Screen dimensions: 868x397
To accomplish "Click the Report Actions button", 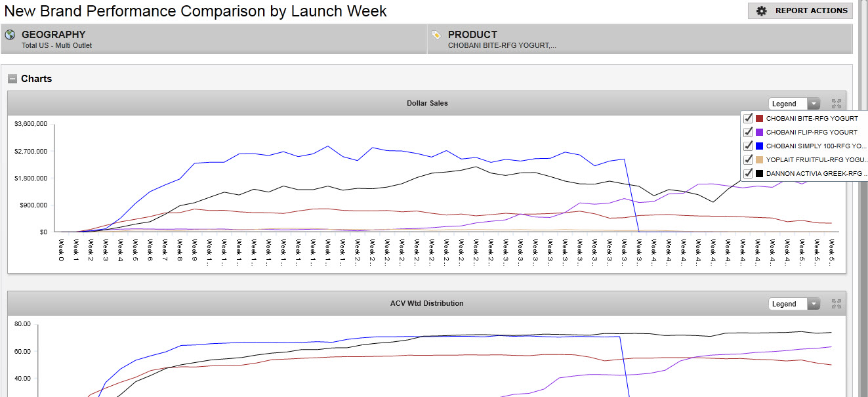I will (800, 10).
